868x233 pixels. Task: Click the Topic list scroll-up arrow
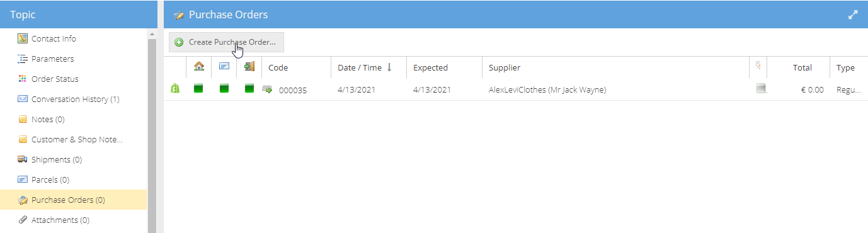[x=152, y=33]
